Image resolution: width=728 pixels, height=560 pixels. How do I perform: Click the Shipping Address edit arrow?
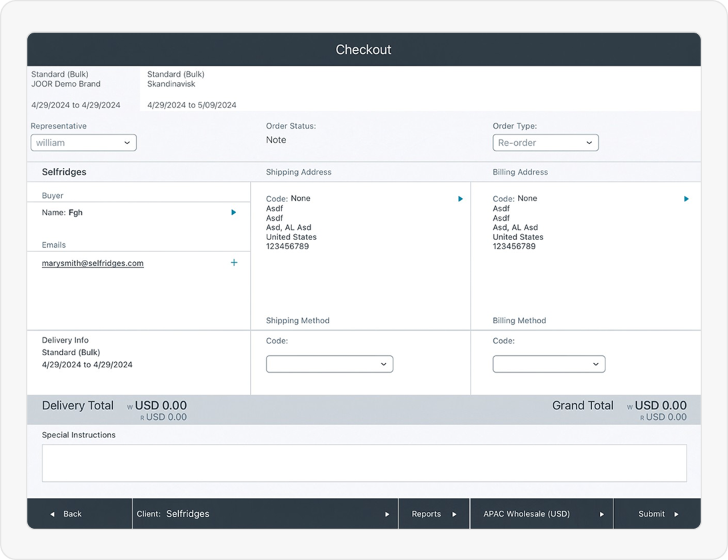460,199
